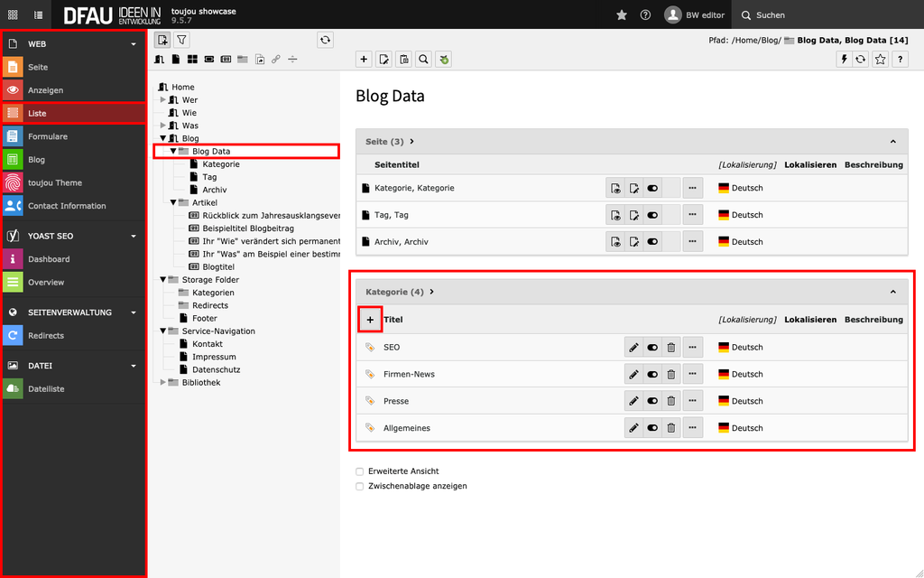Viewport: 924px width, 578px height.
Task: Delete the Presse category via trash icon
Action: (671, 401)
